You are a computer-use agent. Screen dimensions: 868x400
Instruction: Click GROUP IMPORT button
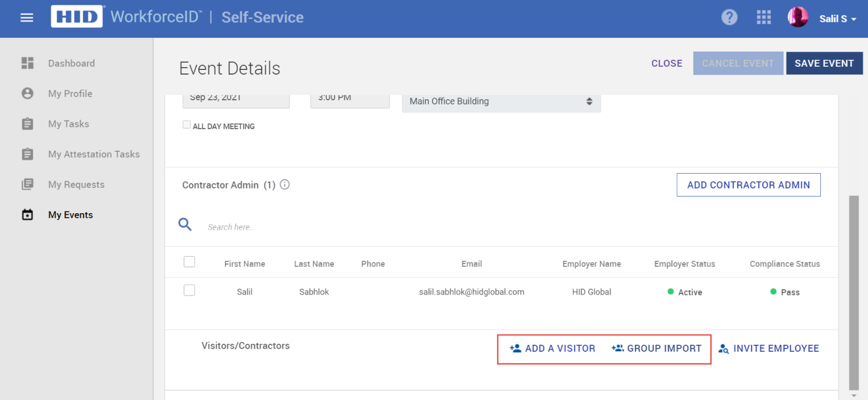pyautogui.click(x=656, y=349)
